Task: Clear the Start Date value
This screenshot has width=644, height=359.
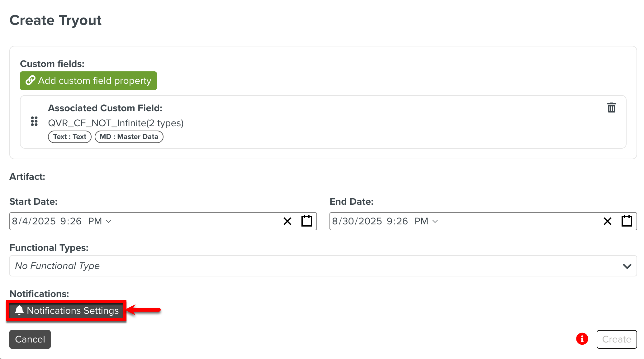Action: [287, 221]
